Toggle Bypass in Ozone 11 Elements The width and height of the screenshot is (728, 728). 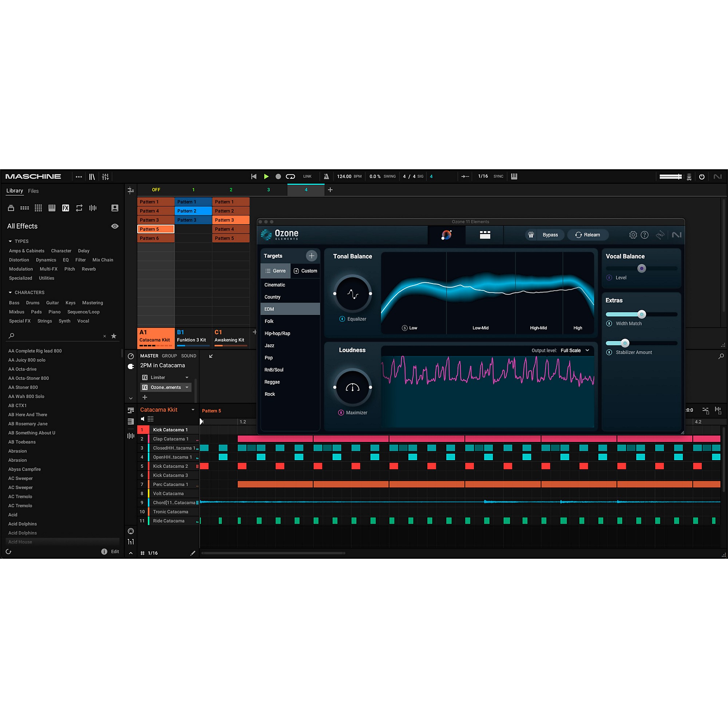click(x=550, y=235)
